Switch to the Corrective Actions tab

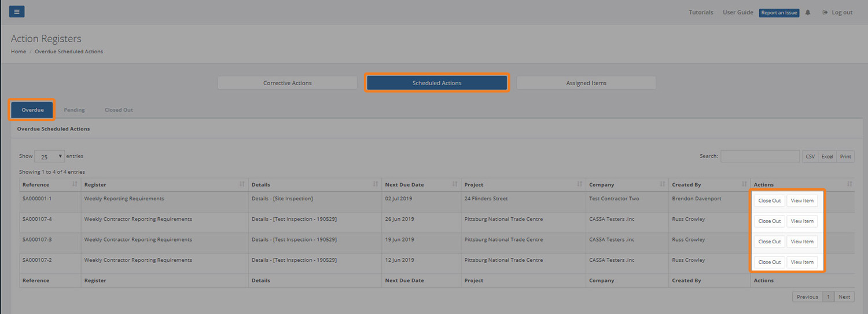pos(287,83)
